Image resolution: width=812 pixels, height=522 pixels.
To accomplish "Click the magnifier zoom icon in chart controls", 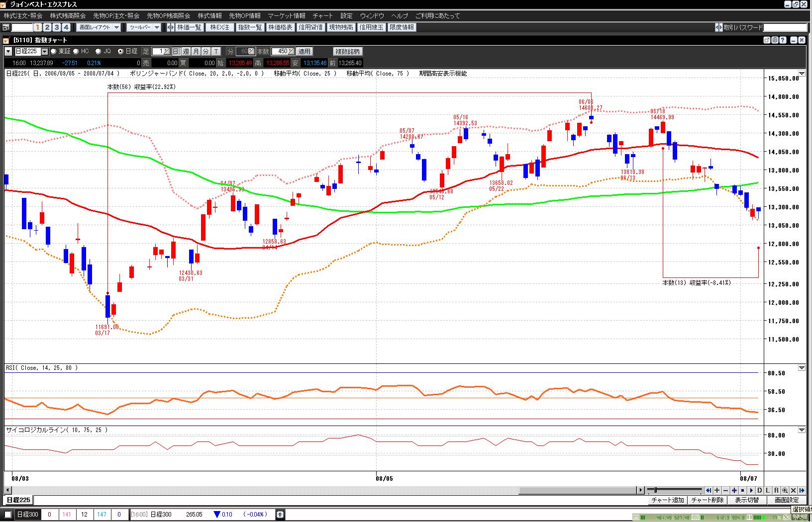I will [785, 490].
